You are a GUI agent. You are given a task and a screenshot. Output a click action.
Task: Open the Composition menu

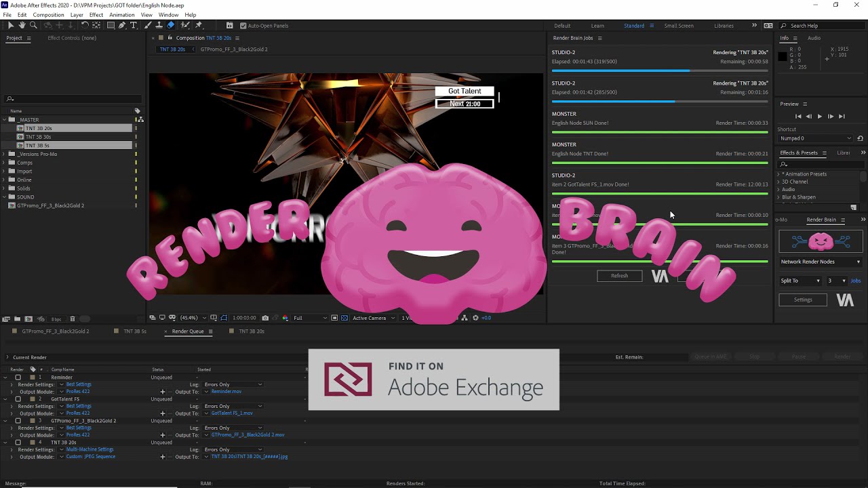point(48,15)
